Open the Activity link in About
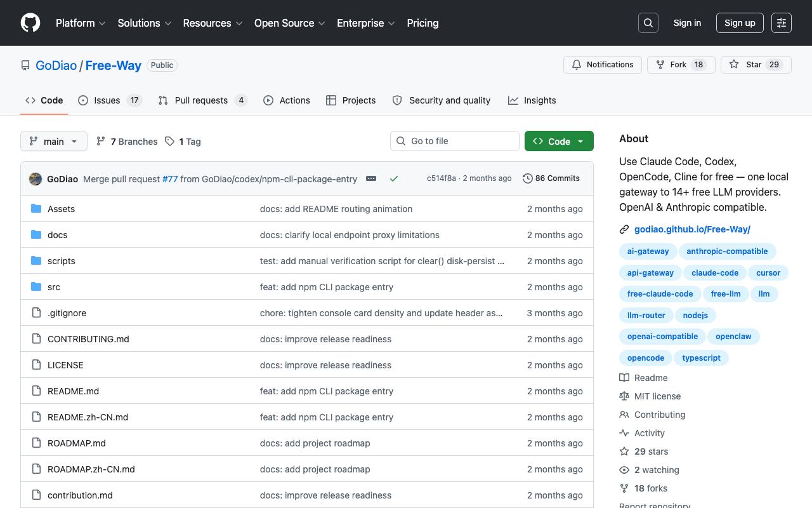Viewport: 812px width, 508px height. (642, 433)
